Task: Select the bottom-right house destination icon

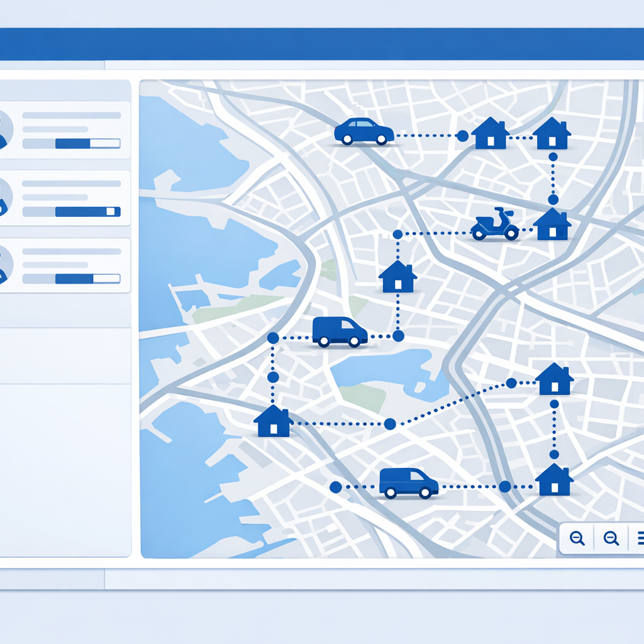Action: [554, 480]
